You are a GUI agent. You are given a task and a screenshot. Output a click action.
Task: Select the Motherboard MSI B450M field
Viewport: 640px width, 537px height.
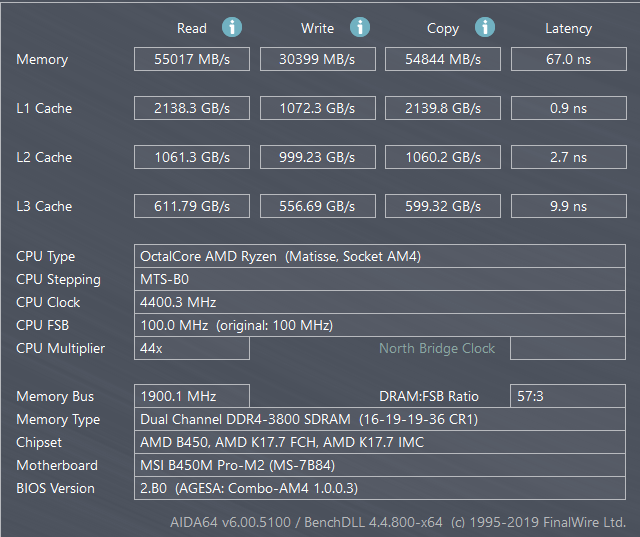pos(379,465)
